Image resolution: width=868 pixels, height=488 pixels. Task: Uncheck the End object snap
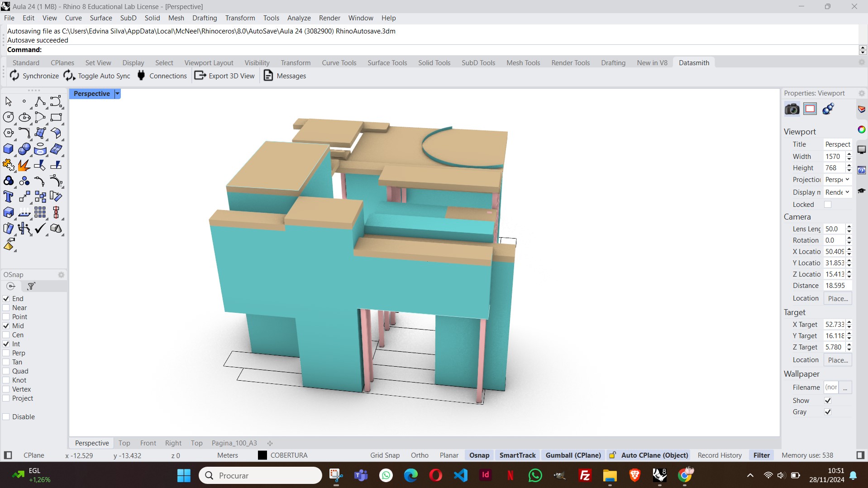click(6, 299)
